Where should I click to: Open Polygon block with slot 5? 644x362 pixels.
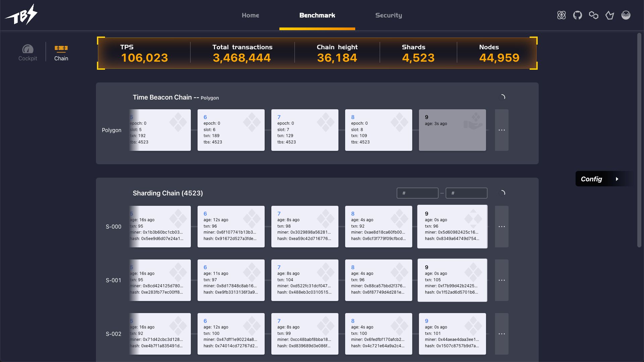tap(160, 130)
